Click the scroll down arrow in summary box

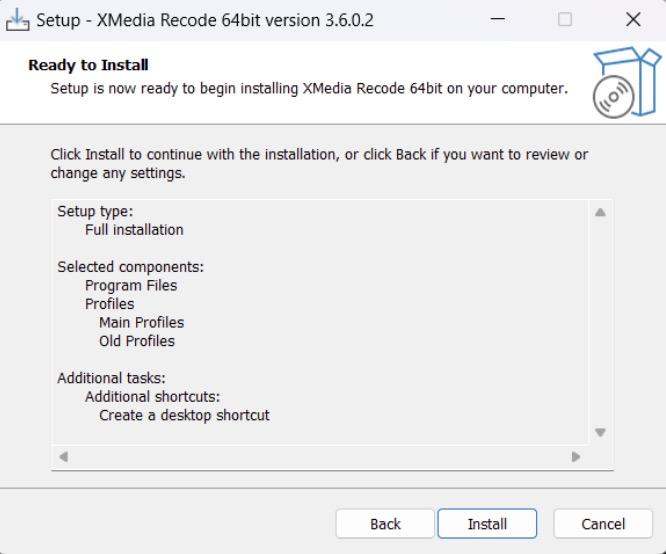[x=600, y=432]
